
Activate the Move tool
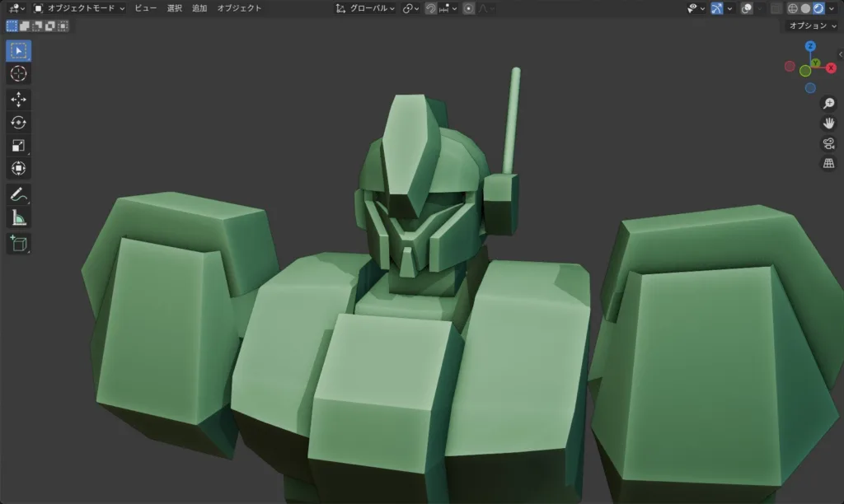pyautogui.click(x=18, y=99)
